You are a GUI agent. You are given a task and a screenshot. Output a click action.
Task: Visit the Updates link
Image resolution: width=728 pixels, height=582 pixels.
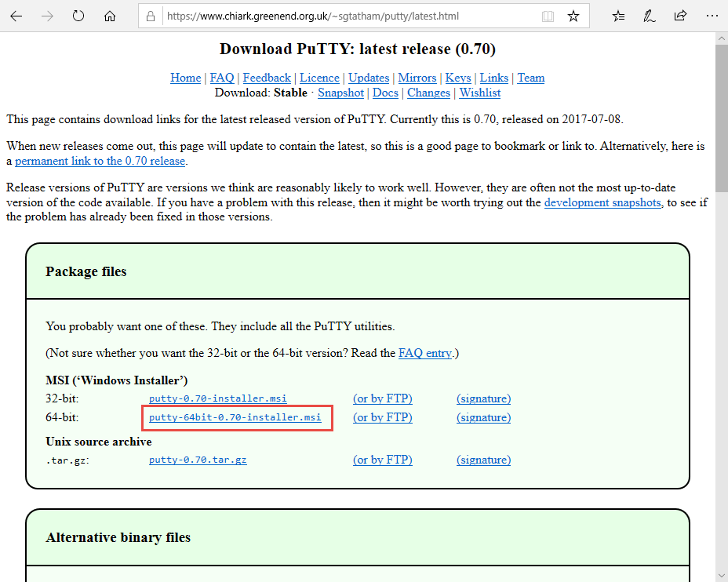coord(369,78)
